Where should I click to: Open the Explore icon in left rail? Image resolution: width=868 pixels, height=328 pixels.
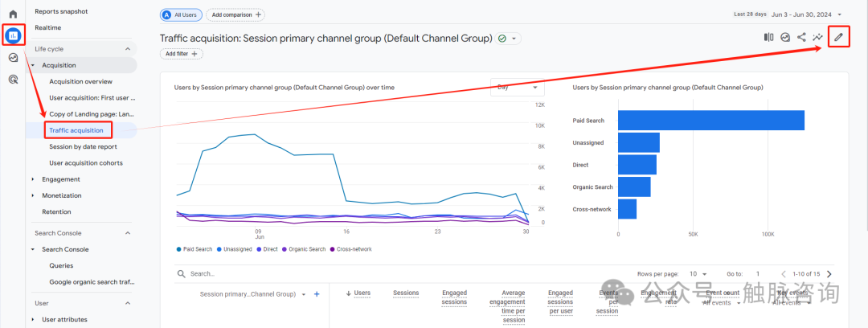(13, 58)
